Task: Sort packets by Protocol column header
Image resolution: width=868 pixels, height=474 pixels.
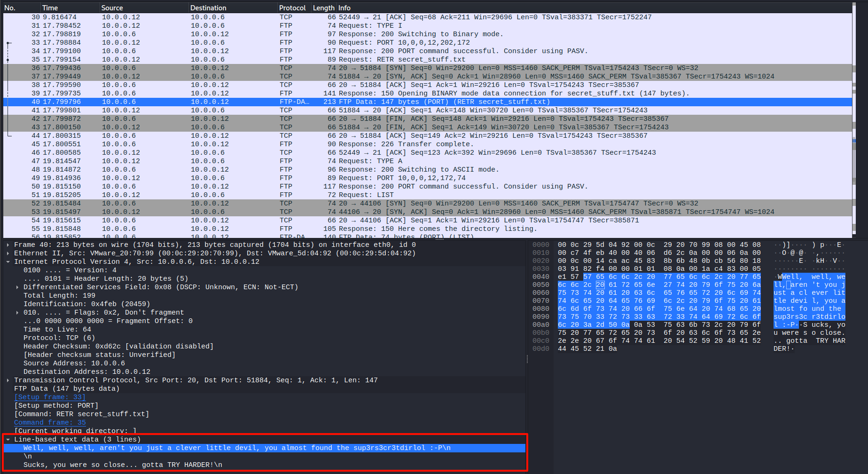Action: point(294,8)
